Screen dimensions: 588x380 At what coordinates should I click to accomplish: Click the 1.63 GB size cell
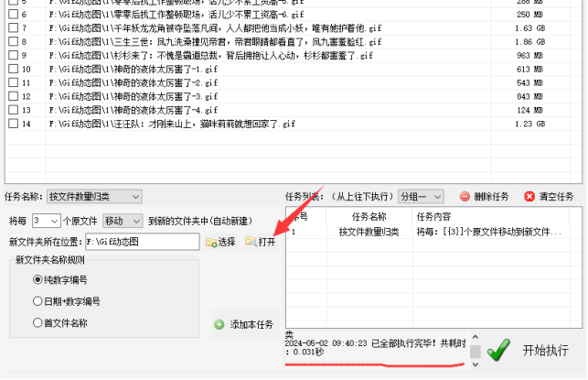(x=529, y=27)
